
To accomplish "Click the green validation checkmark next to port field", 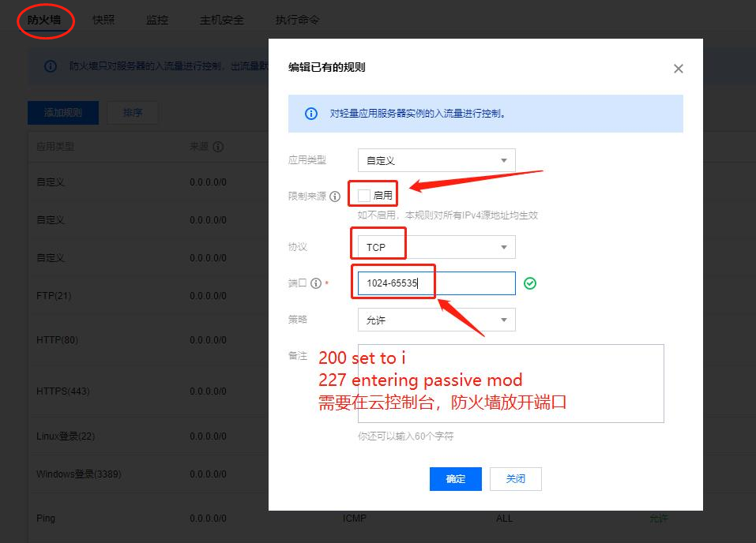I will [x=530, y=283].
